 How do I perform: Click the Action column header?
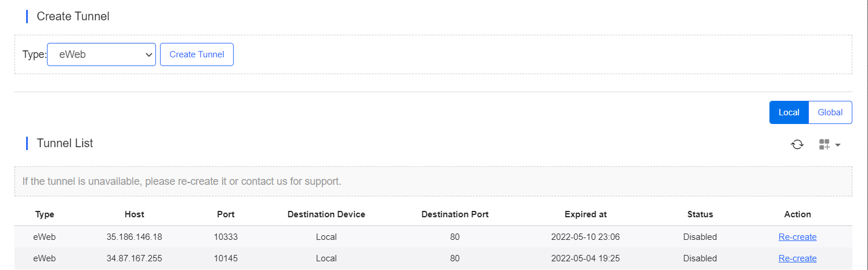797,214
